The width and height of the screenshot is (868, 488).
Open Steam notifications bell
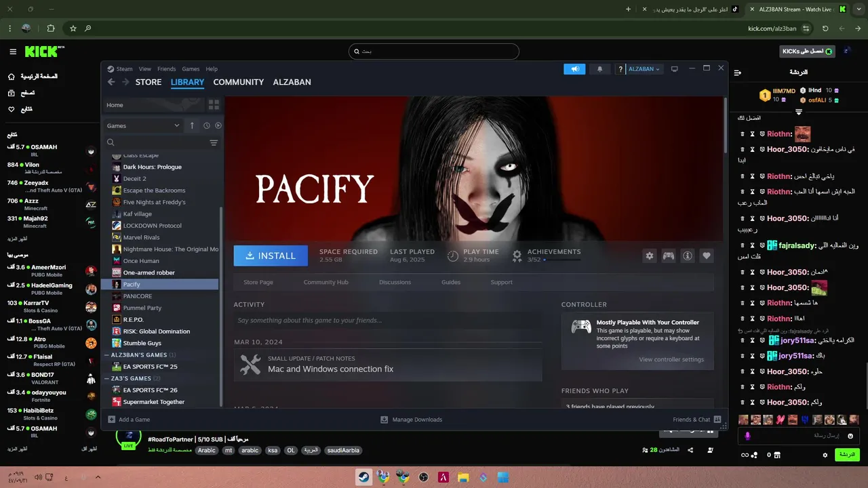(x=599, y=69)
